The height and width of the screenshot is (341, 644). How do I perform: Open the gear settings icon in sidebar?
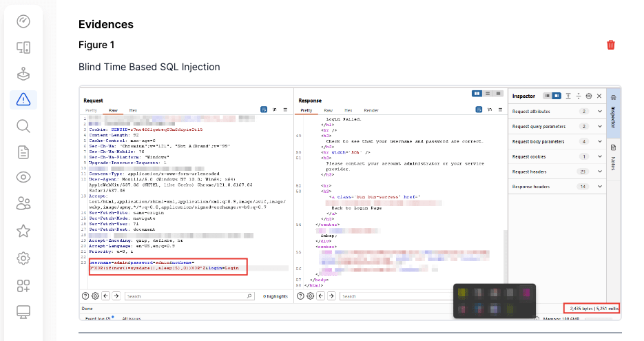[23, 258]
